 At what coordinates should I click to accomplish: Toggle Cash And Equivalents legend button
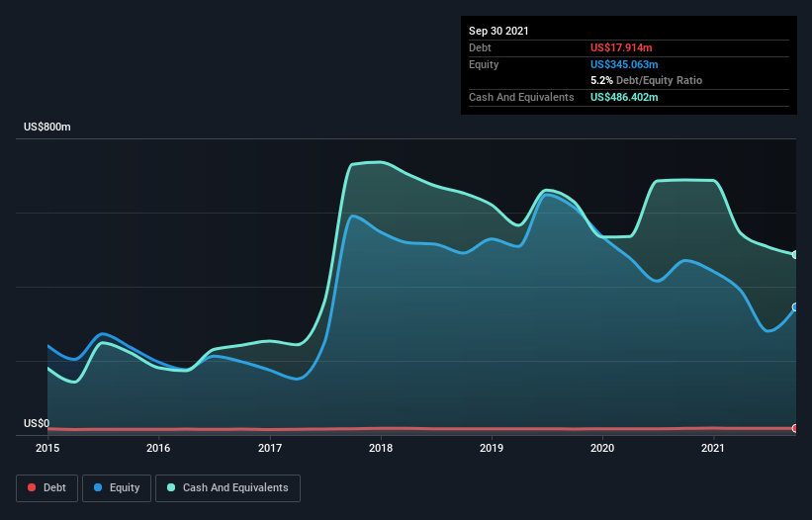(x=227, y=488)
